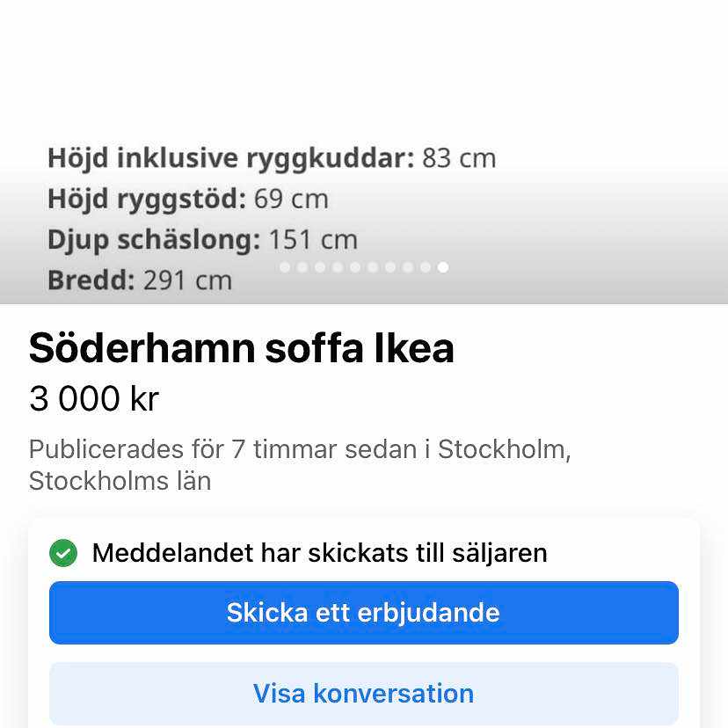Open Visa konversation

363,694
